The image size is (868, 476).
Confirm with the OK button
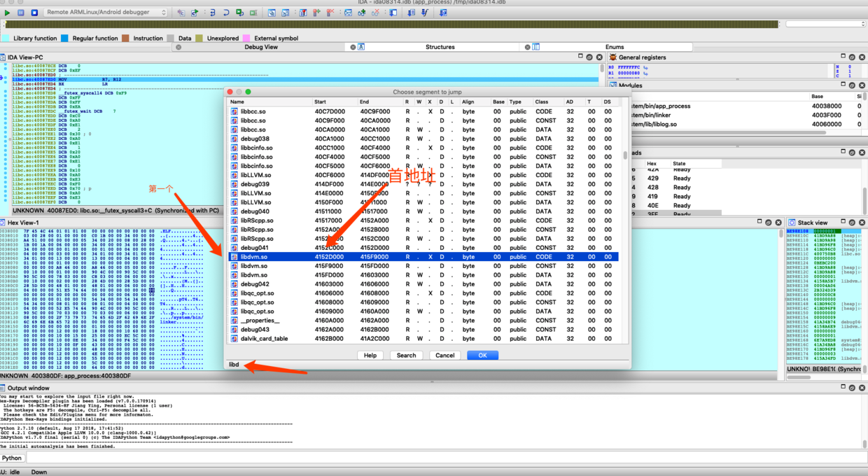coord(482,355)
